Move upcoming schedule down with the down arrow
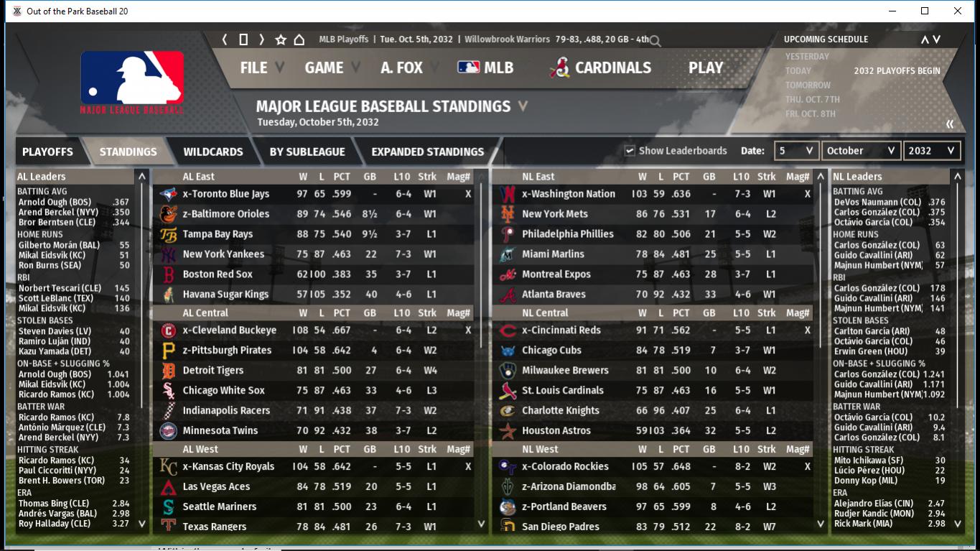980x551 pixels. pos(937,40)
